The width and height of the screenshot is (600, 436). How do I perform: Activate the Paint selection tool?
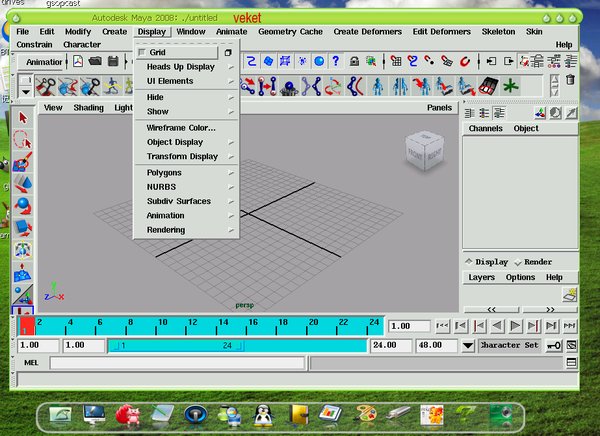24,162
